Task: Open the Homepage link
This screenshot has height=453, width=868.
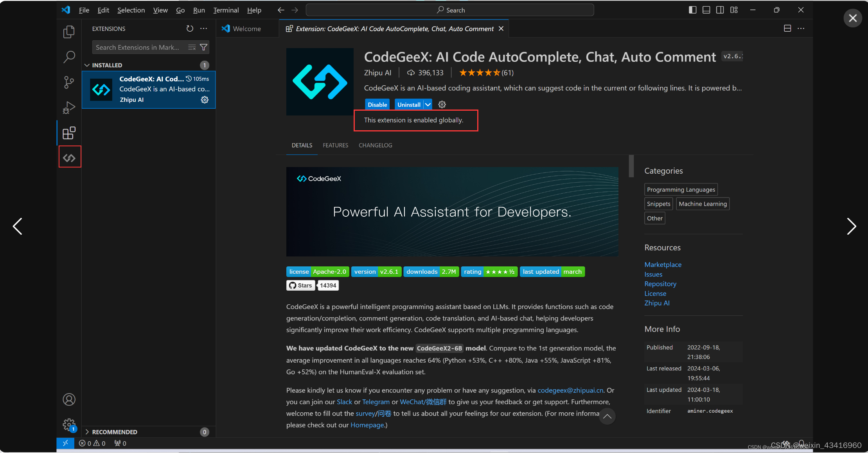Action: point(367,425)
